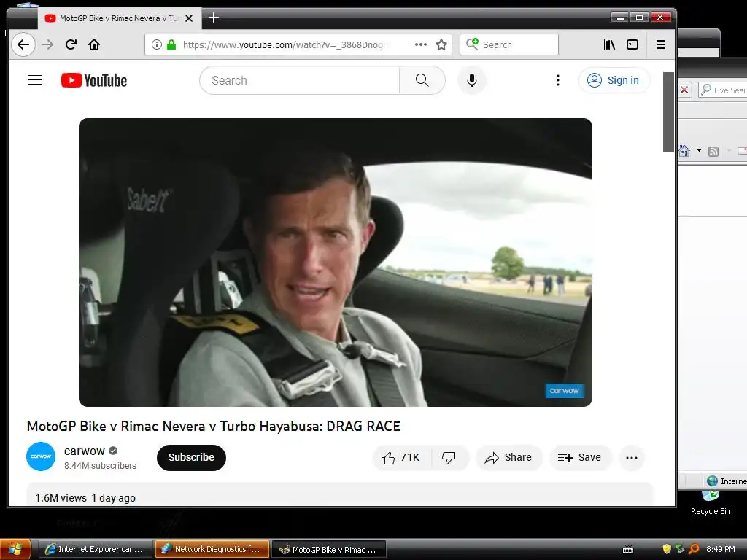Open more actions ellipsis beside Save
The width and height of the screenshot is (747, 560).
pos(632,458)
